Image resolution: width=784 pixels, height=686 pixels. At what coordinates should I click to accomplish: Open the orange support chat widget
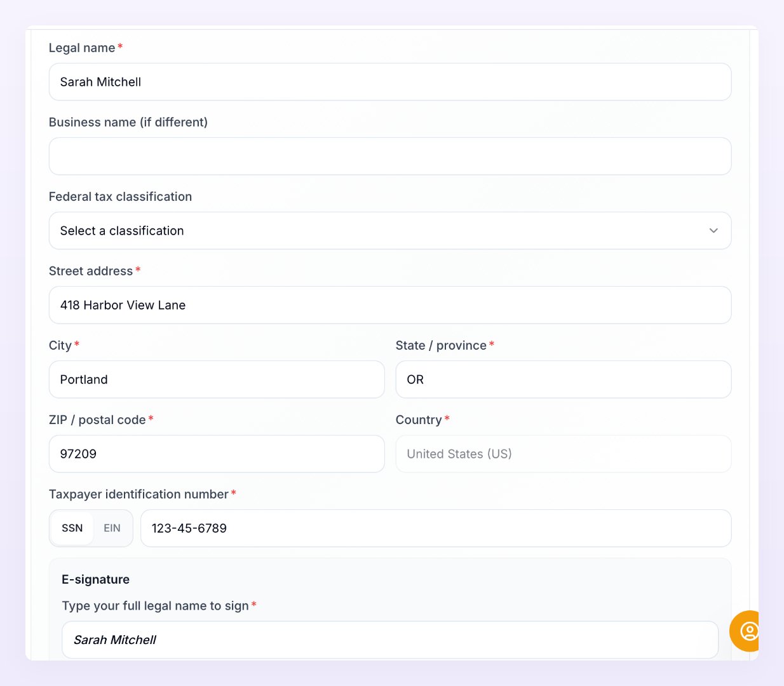745,631
